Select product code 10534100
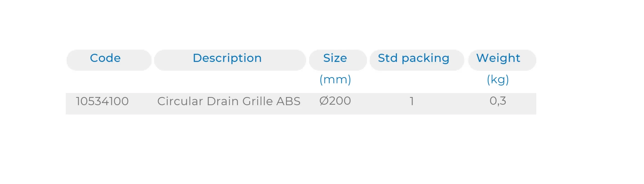This screenshot has width=644, height=184. point(102,101)
